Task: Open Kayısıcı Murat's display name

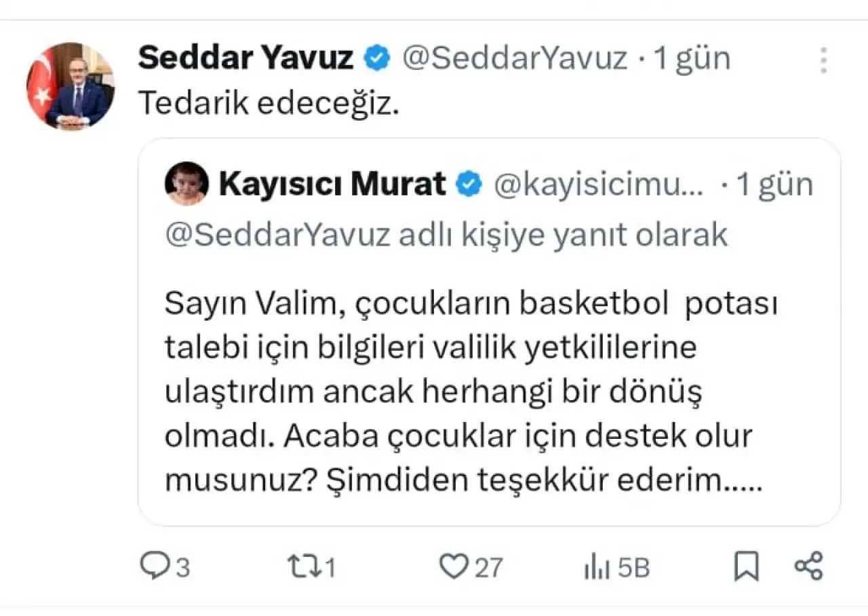Action: tap(332, 184)
